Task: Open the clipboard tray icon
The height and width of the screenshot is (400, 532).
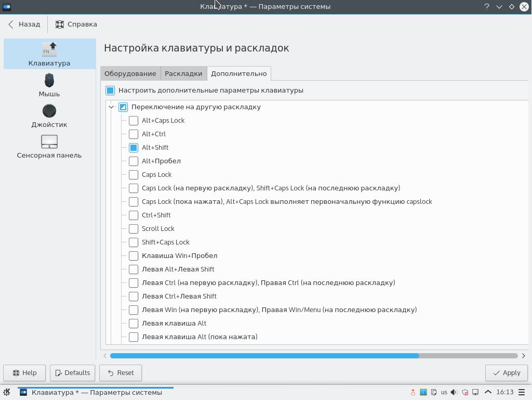Action: pyautogui.click(x=434, y=392)
